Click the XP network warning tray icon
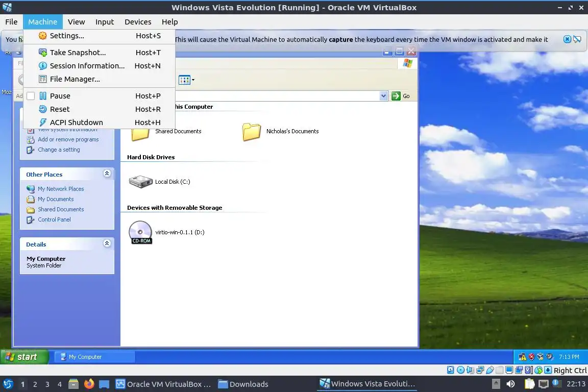 [x=522, y=357]
